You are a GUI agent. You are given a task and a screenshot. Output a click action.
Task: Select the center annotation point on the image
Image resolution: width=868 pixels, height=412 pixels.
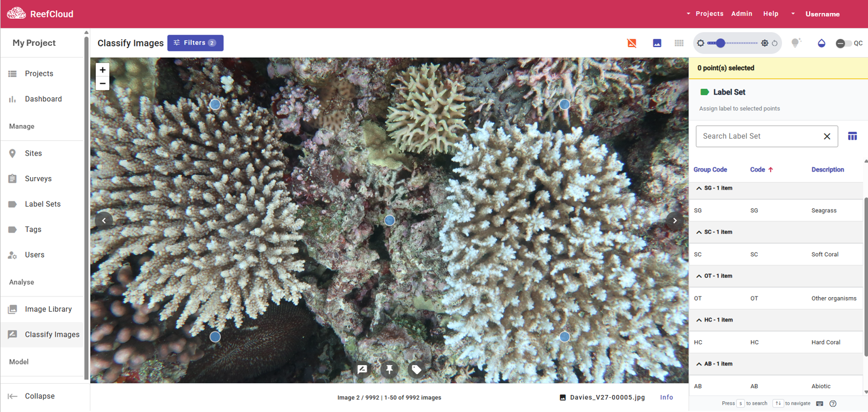point(390,221)
